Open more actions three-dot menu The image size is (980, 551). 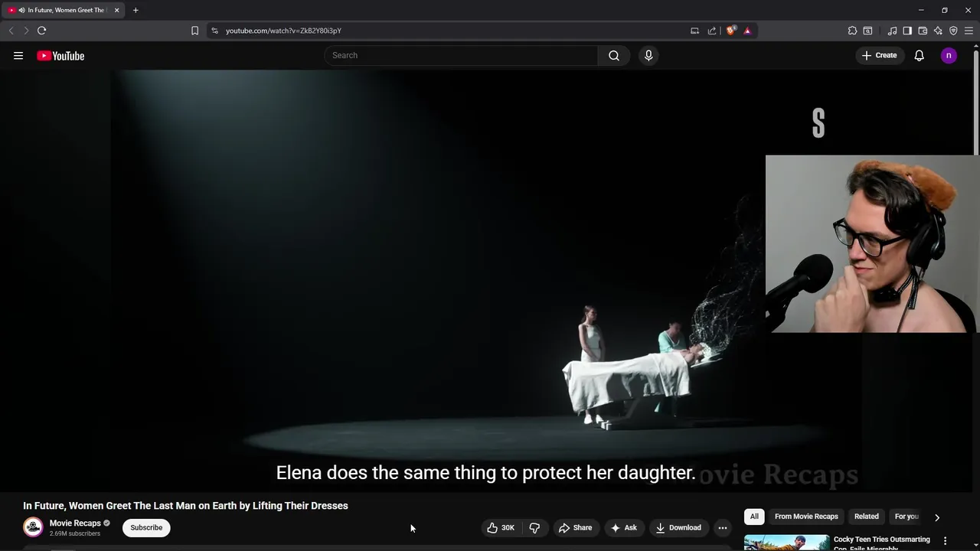(x=723, y=527)
